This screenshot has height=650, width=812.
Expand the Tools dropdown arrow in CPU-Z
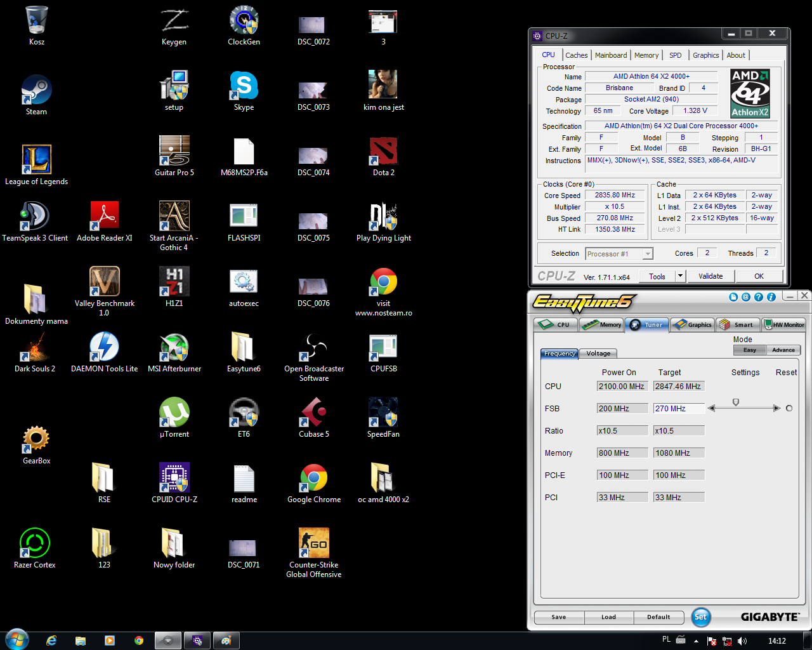pyautogui.click(x=680, y=276)
